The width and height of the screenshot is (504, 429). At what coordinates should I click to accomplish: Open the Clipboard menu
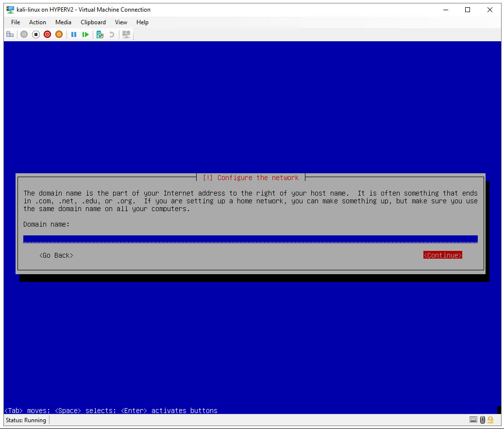pyautogui.click(x=93, y=22)
